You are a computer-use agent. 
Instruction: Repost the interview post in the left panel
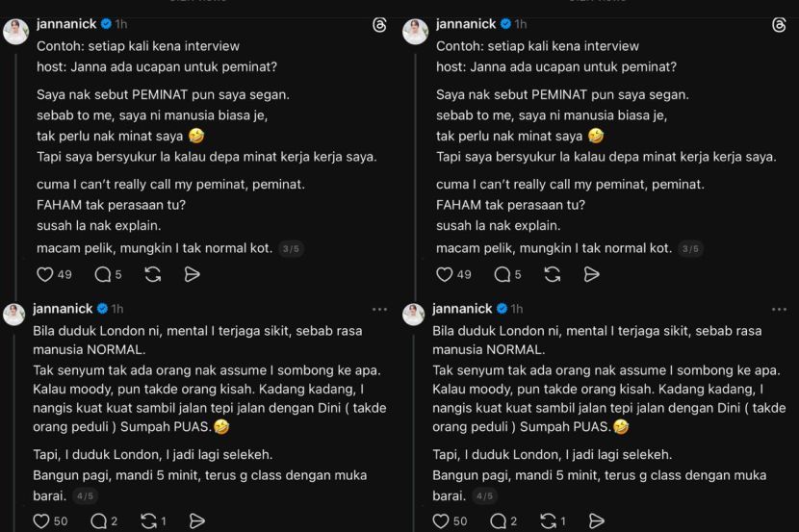click(152, 274)
